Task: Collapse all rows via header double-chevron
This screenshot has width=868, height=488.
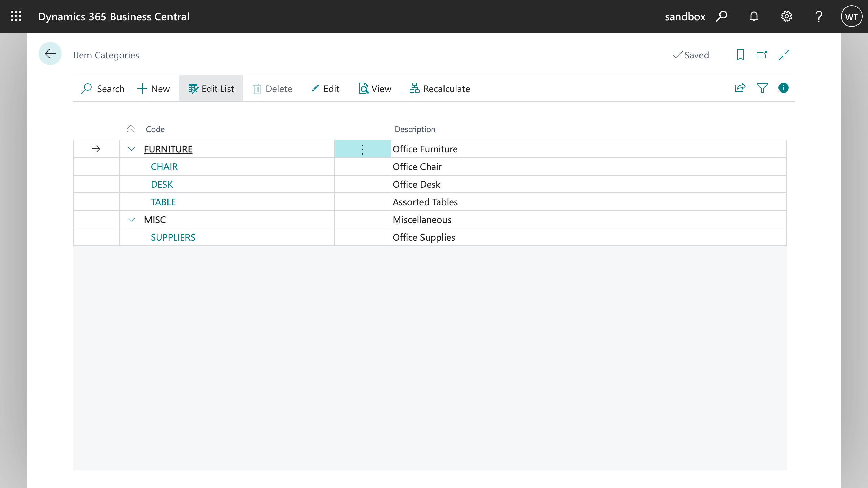Action: click(x=131, y=129)
